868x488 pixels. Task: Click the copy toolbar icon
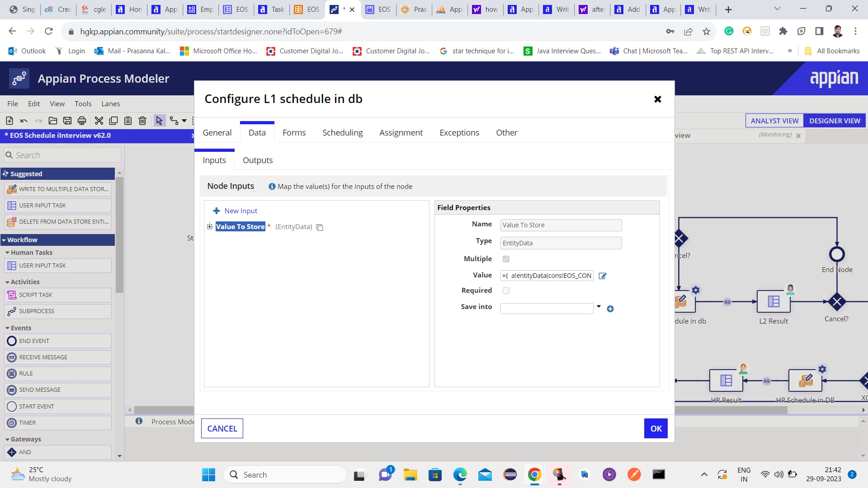point(113,121)
